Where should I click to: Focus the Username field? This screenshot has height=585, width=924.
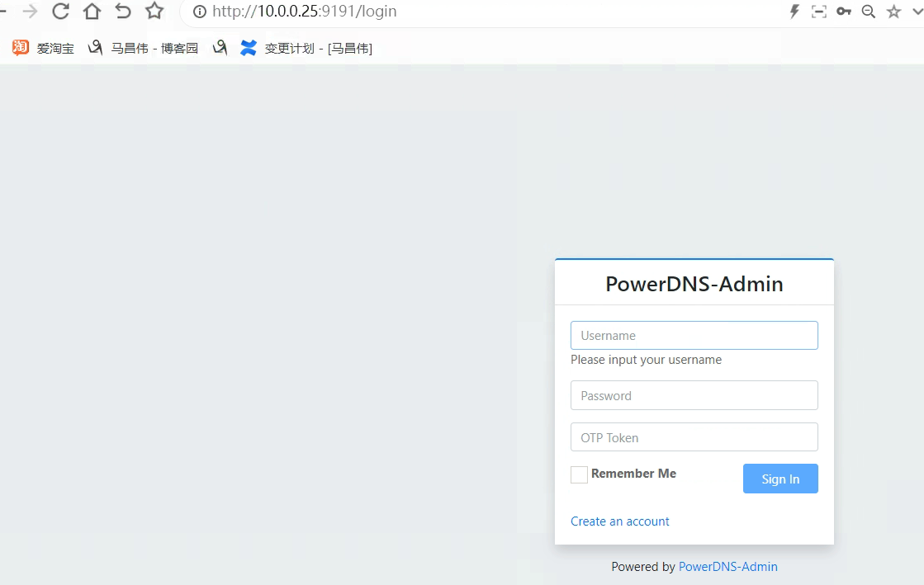click(x=694, y=335)
